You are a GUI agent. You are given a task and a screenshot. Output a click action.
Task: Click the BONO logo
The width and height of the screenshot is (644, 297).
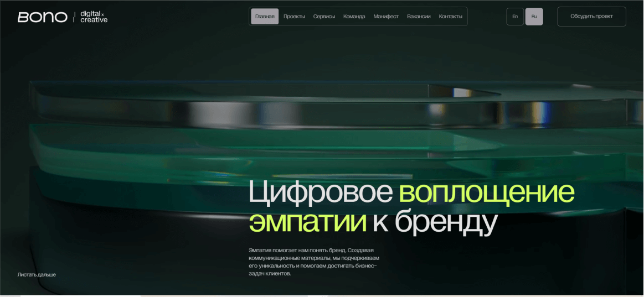click(x=42, y=17)
